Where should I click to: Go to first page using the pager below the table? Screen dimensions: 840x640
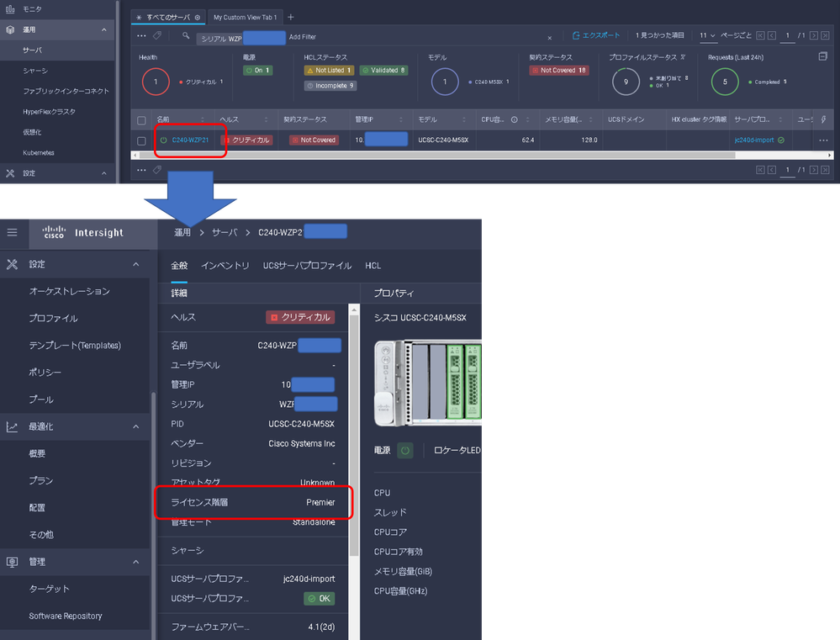pos(760,170)
